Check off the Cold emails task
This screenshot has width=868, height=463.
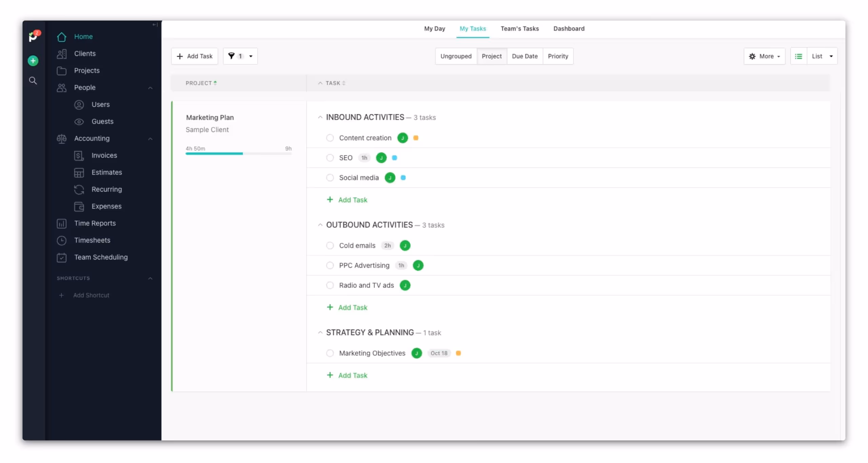(x=330, y=246)
